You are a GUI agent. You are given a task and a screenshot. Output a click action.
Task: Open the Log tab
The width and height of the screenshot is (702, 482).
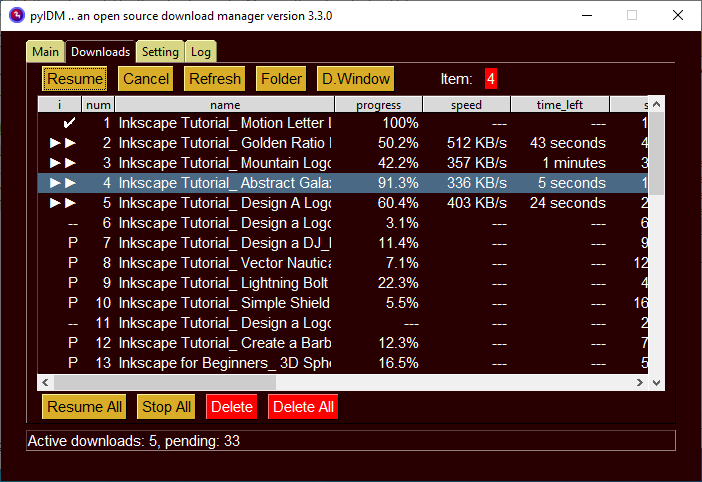(x=201, y=52)
